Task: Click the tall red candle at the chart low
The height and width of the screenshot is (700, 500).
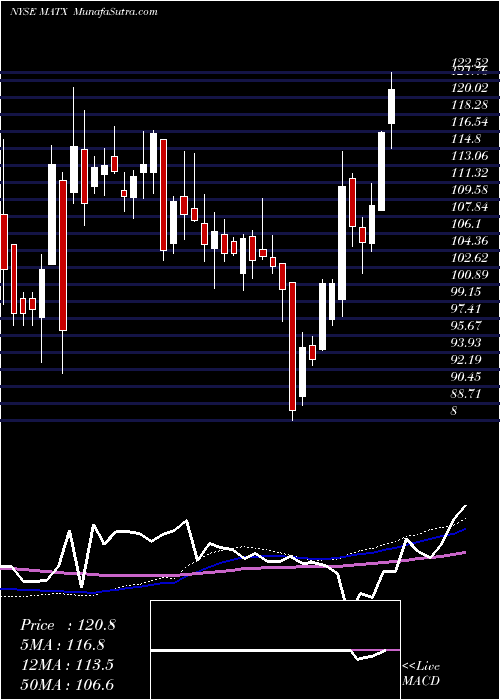Action: [292, 346]
